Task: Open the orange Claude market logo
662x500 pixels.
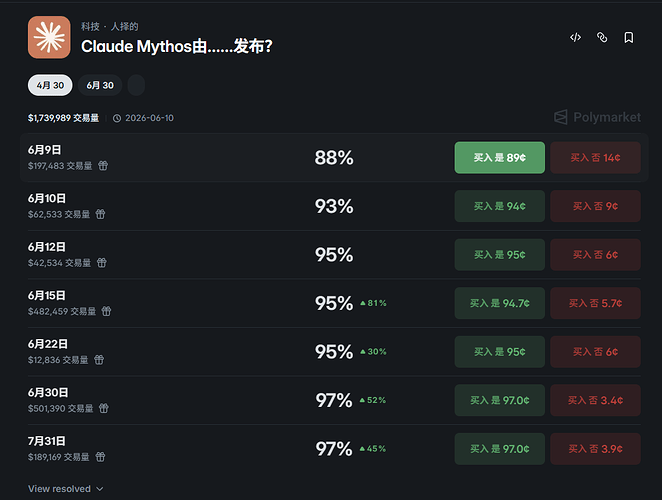Action: click(49, 37)
